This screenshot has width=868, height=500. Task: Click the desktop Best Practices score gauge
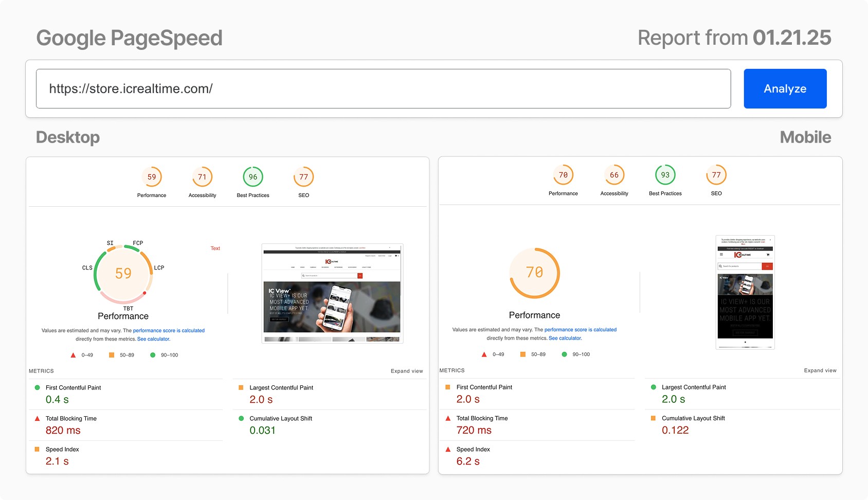click(252, 176)
